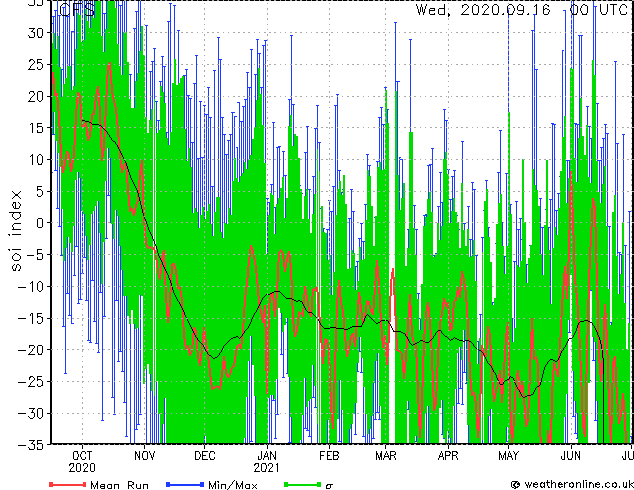Click the MAR x-axis label
Viewport: 634px width, 490px height.
386,456
